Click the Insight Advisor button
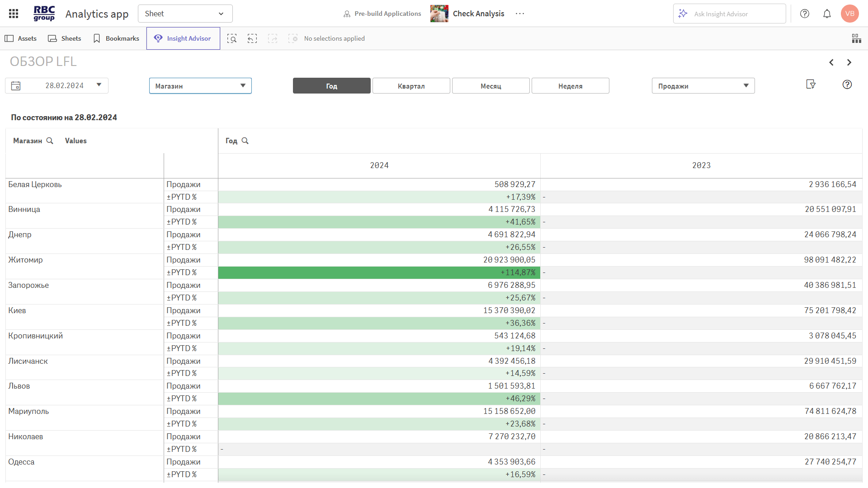Image resolution: width=868 pixels, height=488 pixels. [x=183, y=38]
